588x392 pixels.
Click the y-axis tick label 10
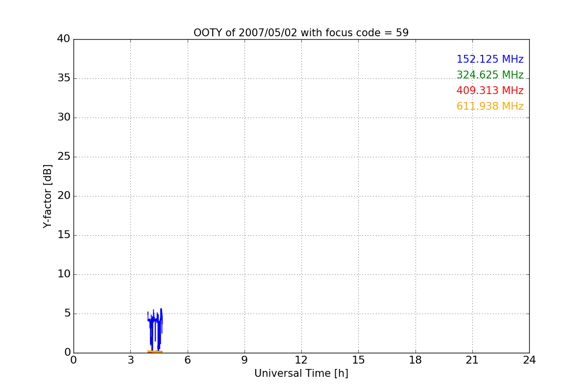pyautogui.click(x=64, y=274)
